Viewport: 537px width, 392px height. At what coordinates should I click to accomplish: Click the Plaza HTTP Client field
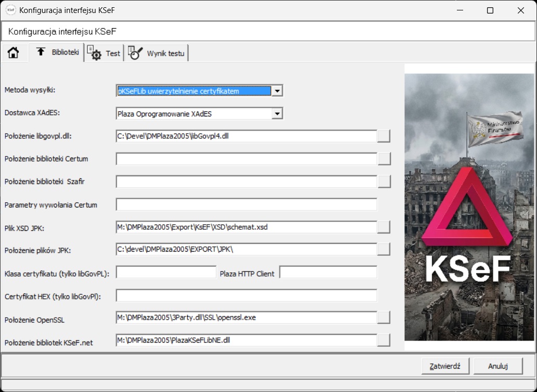click(328, 272)
